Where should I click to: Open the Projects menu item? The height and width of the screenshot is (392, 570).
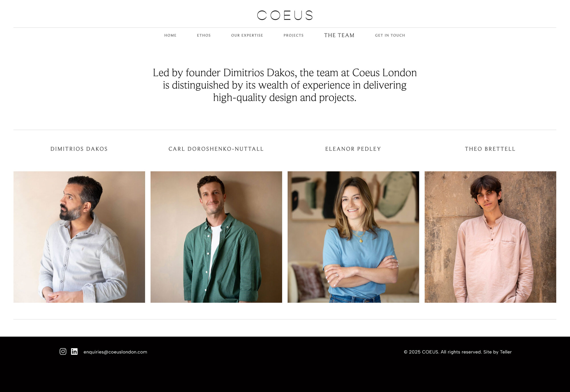294,35
